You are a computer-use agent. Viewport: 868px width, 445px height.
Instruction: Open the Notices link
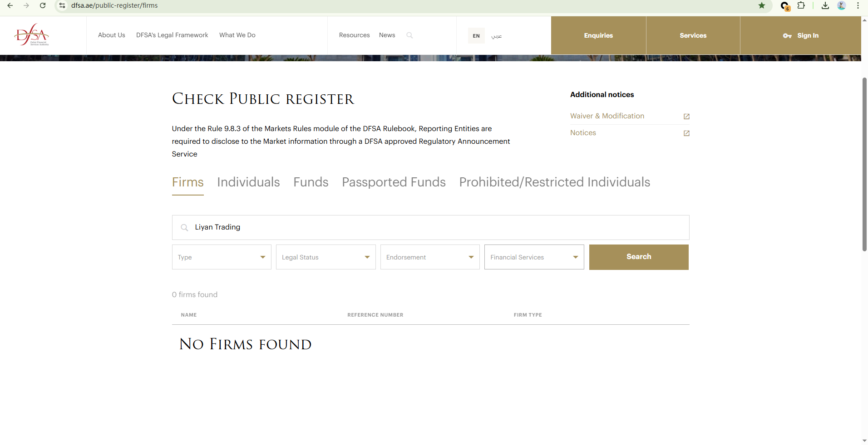[583, 133]
